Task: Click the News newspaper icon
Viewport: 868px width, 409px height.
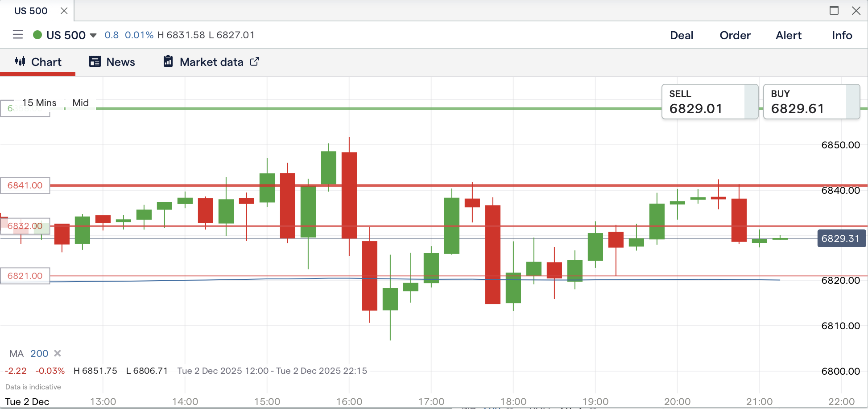Action: pyautogui.click(x=95, y=61)
